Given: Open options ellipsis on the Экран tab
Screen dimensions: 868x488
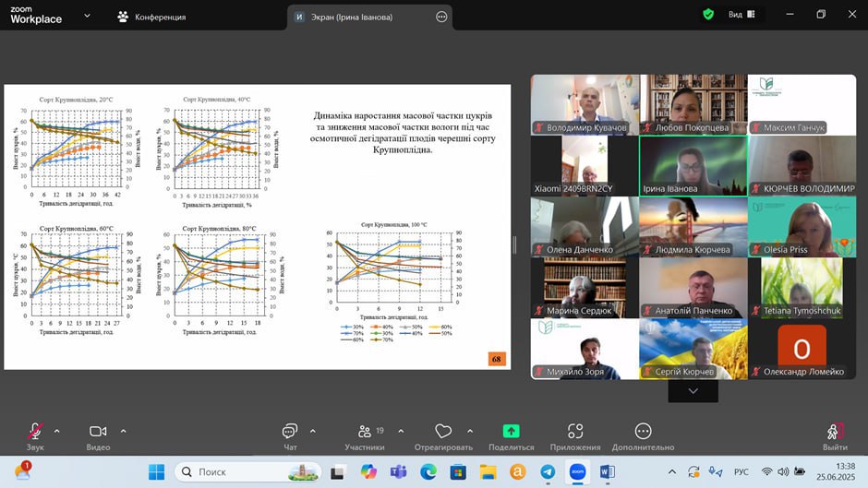Looking at the screenshot, I should 441,17.
